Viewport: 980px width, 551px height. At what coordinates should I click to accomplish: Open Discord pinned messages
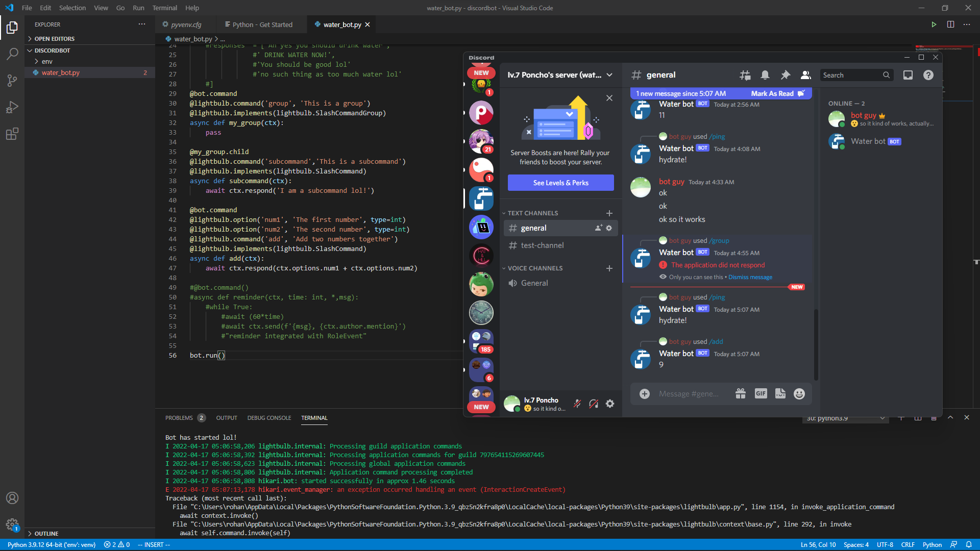(785, 75)
